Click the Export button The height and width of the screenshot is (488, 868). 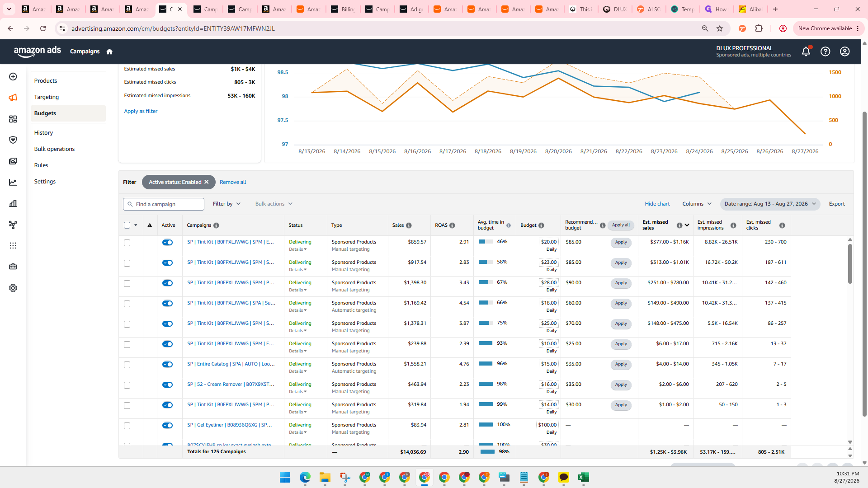click(837, 204)
